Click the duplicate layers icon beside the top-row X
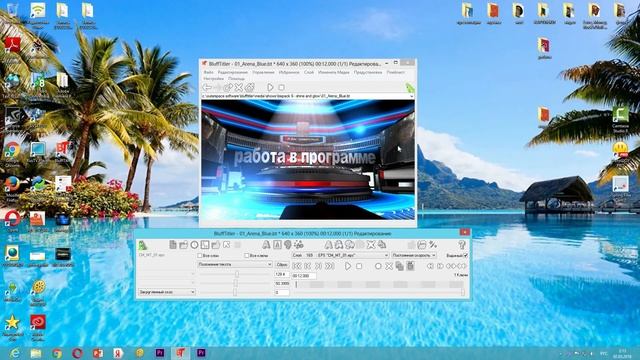Screen dimensions: 640x360 point(382,244)
